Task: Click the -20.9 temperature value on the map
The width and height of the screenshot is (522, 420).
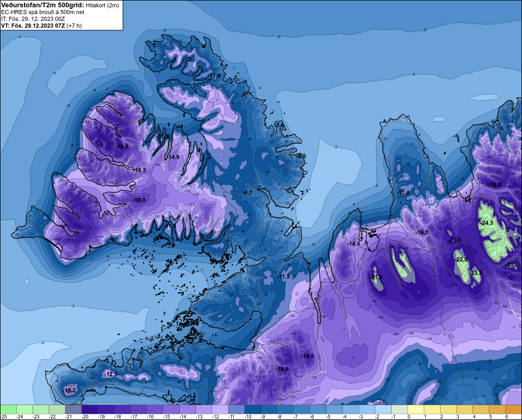Action: point(454,241)
